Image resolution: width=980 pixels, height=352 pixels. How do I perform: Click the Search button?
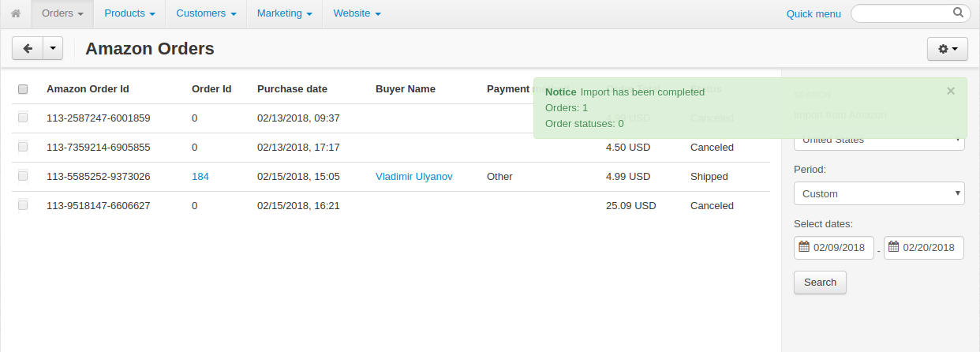tap(820, 283)
